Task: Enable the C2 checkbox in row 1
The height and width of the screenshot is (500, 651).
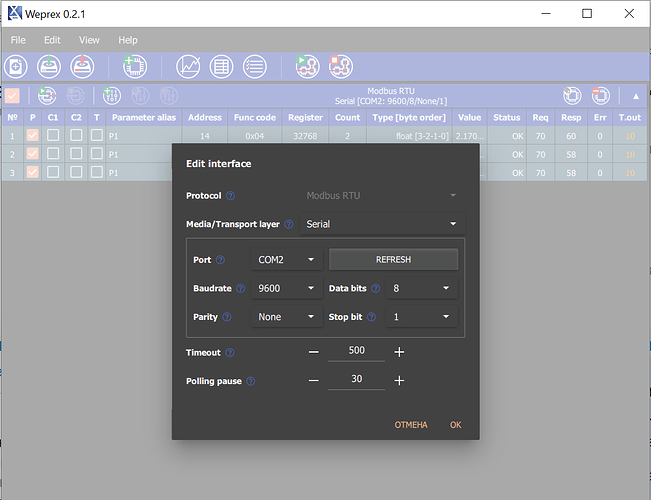Action: click(76, 135)
